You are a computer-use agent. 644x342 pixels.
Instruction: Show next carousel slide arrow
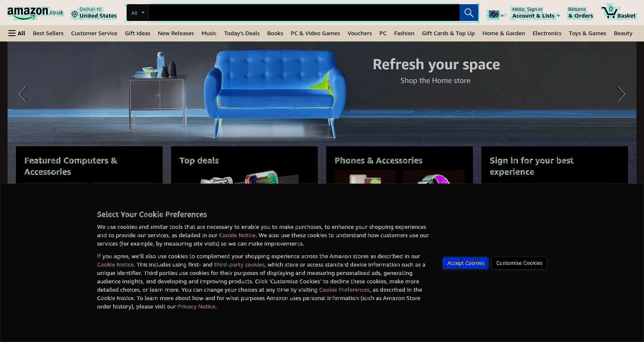pos(621,94)
